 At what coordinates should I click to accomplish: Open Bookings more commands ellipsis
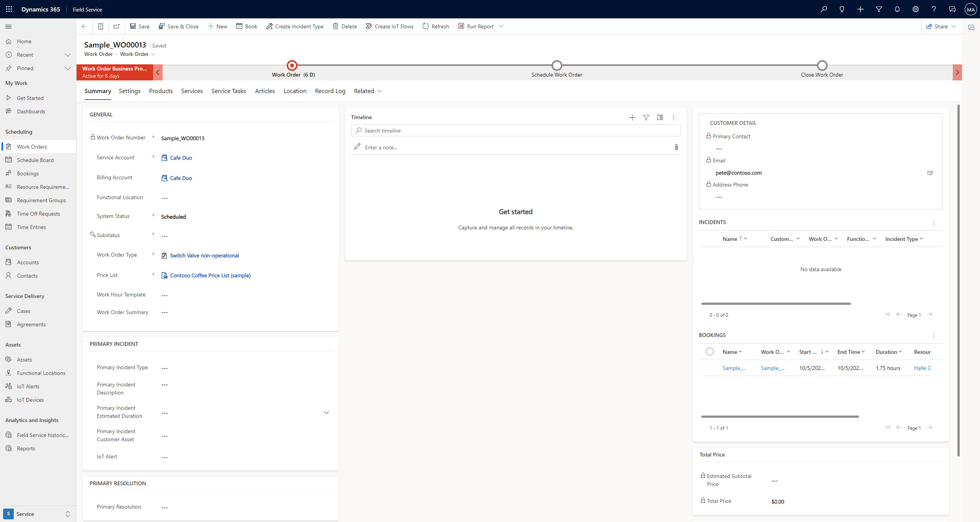[x=934, y=336]
